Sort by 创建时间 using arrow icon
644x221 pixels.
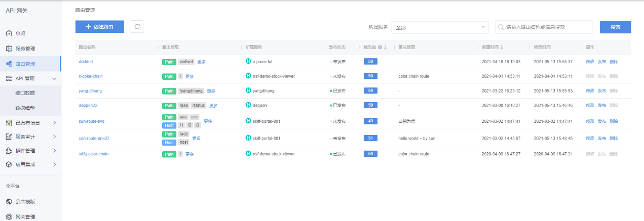[x=502, y=48]
